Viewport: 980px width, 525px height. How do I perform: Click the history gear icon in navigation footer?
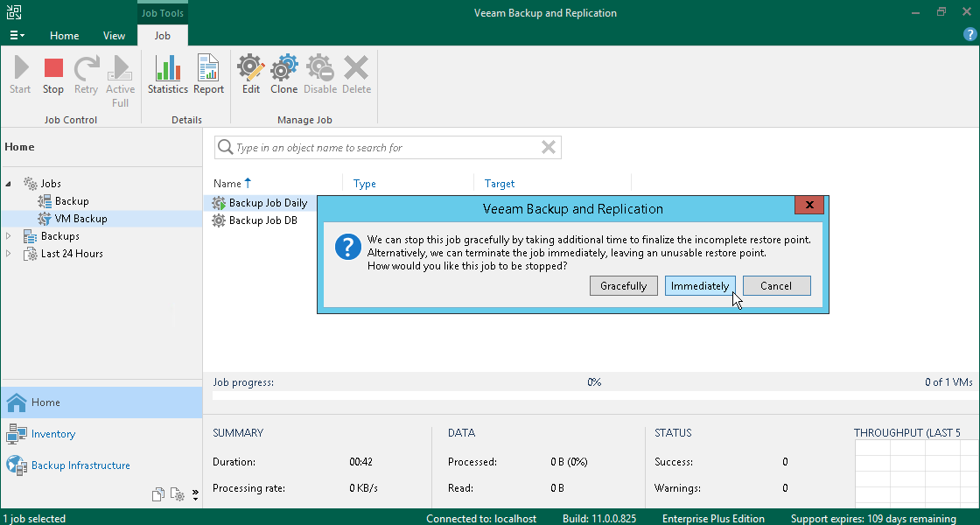(x=178, y=494)
